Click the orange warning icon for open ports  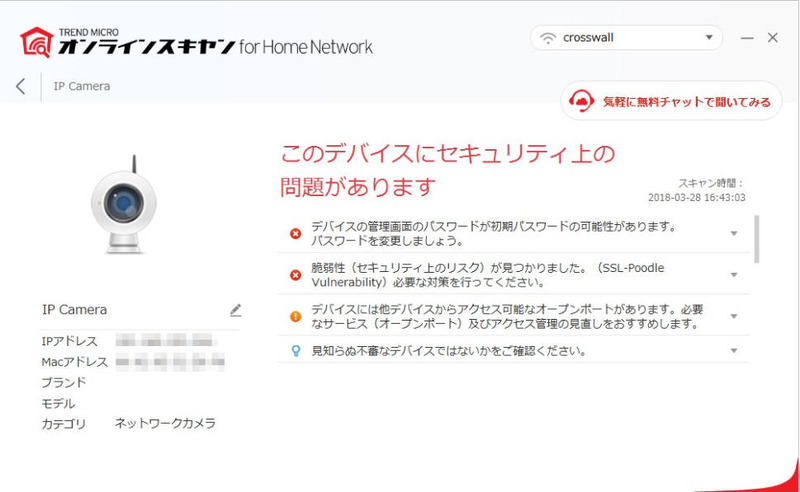point(295,316)
